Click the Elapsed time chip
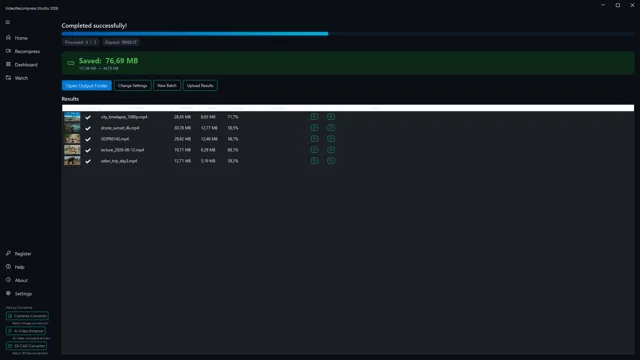 click(x=121, y=42)
